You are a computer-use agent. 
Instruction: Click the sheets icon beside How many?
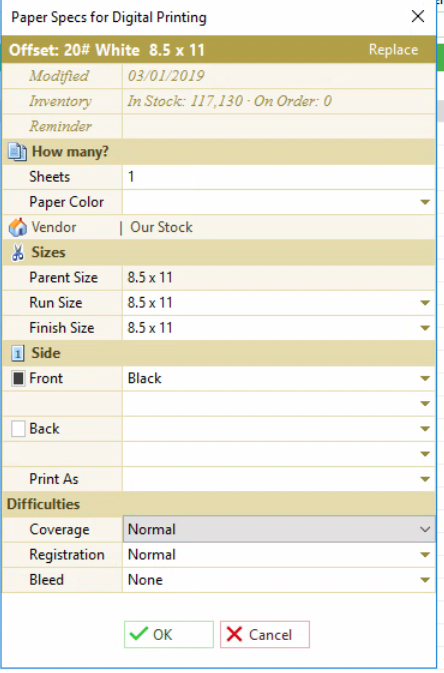pos(17,152)
